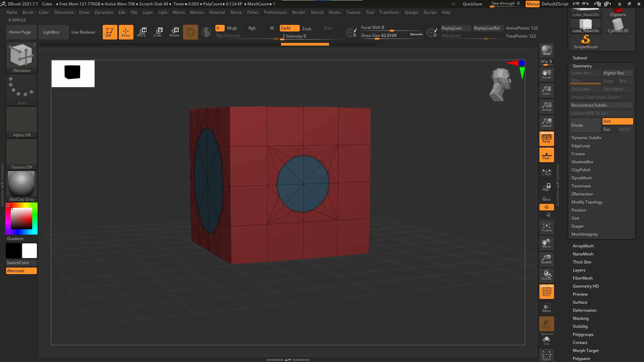Click the Zoom3D icon
This screenshot has height=362, width=644.
coord(546,259)
